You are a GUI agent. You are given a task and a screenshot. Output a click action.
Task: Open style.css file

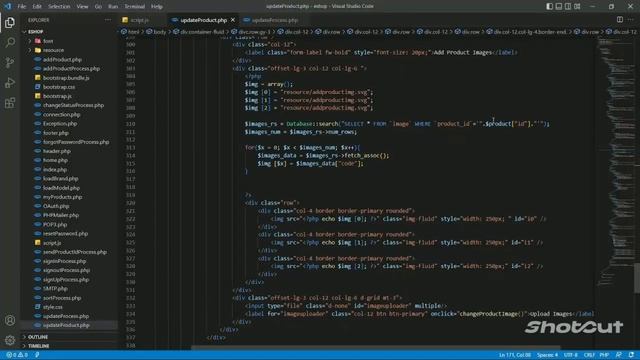[x=53, y=307]
